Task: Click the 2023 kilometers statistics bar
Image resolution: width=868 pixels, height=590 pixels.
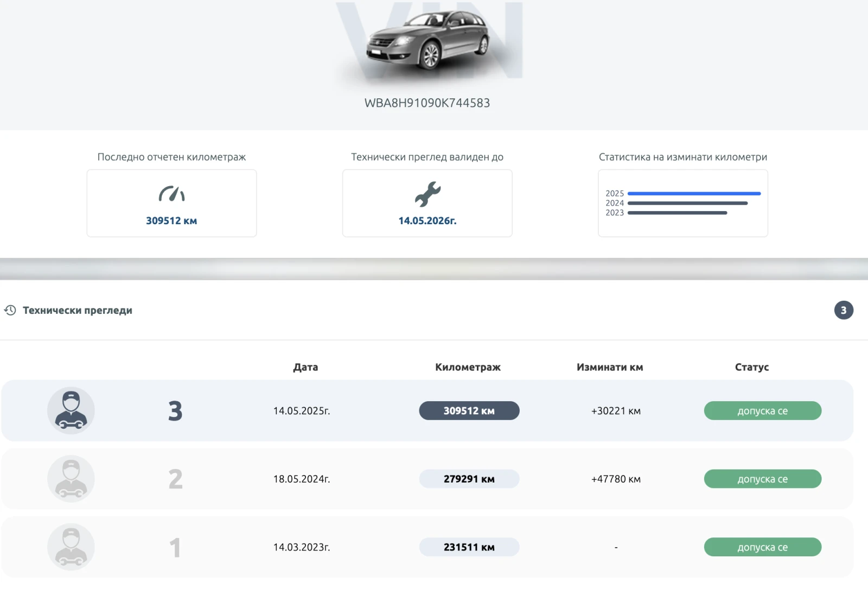Action: (x=677, y=213)
